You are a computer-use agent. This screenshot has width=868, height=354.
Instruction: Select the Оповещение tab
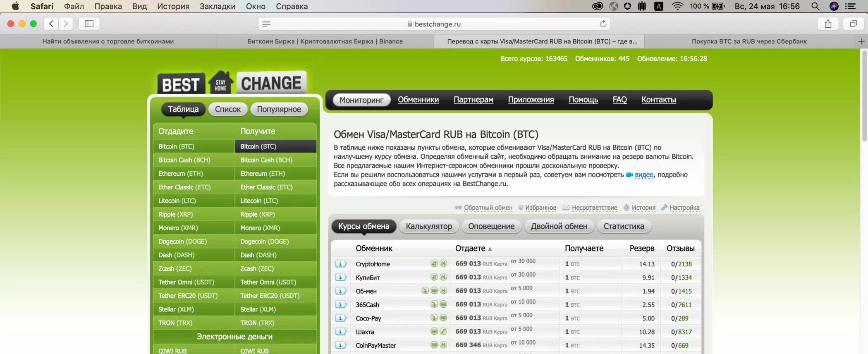(x=491, y=226)
